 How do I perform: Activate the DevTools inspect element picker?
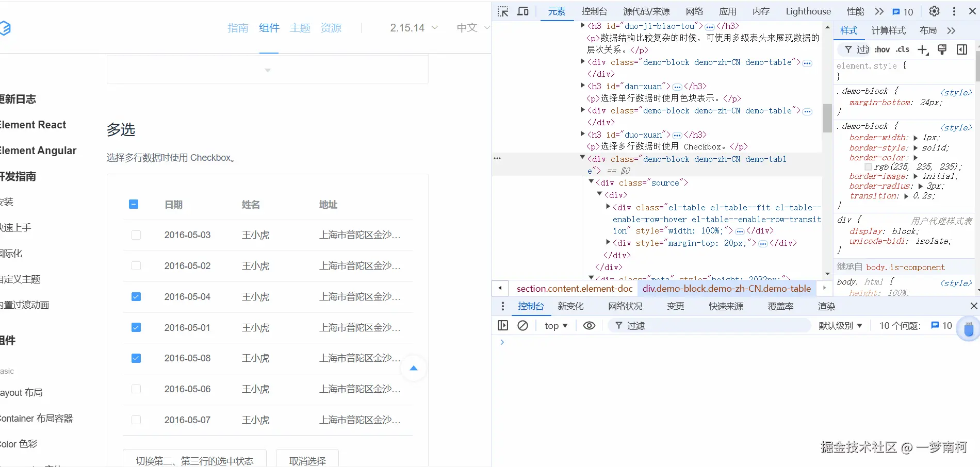[503, 11]
